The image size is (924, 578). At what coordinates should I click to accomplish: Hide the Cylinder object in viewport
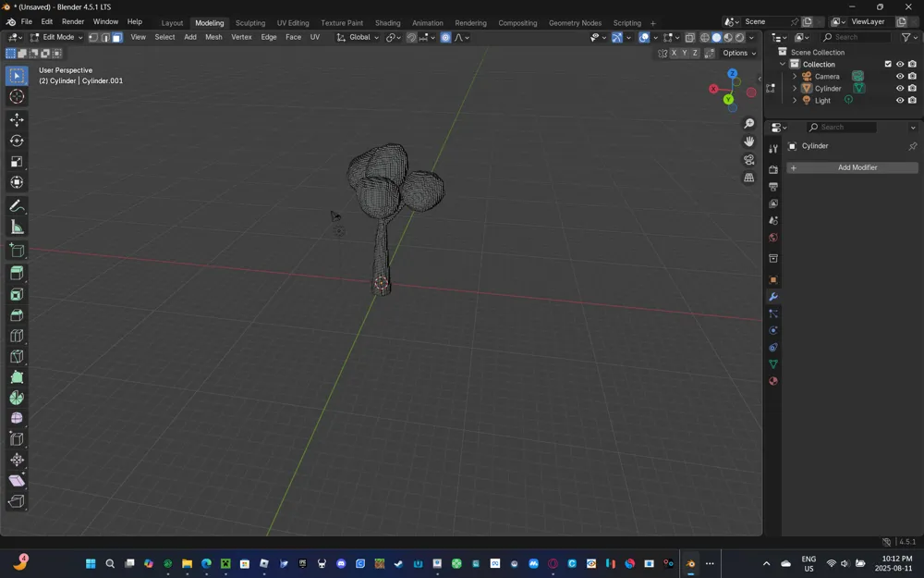(900, 89)
